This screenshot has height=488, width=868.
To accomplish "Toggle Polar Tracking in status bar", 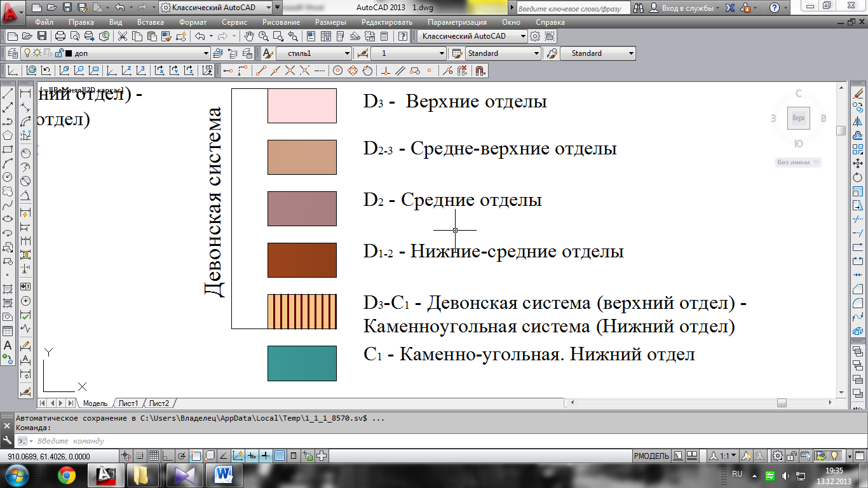I will tap(182, 456).
